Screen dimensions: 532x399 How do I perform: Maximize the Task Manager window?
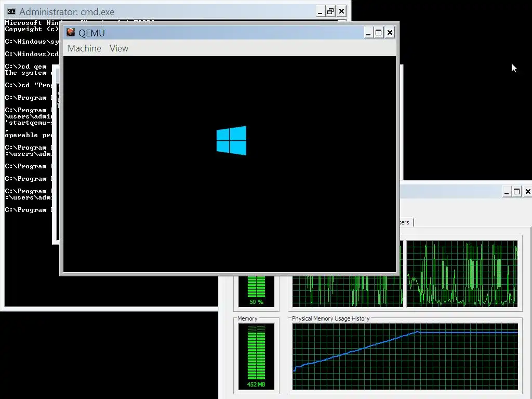517,192
